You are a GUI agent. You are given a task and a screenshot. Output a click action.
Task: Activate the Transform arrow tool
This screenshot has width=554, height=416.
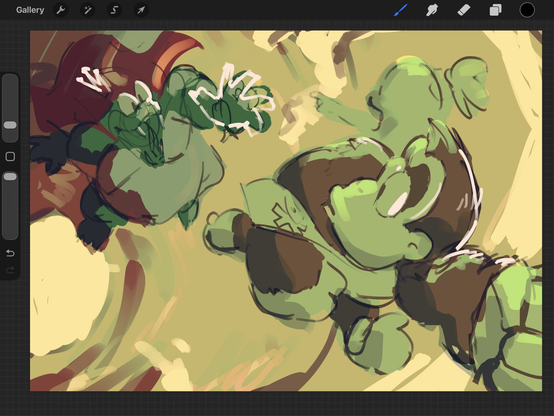(141, 10)
